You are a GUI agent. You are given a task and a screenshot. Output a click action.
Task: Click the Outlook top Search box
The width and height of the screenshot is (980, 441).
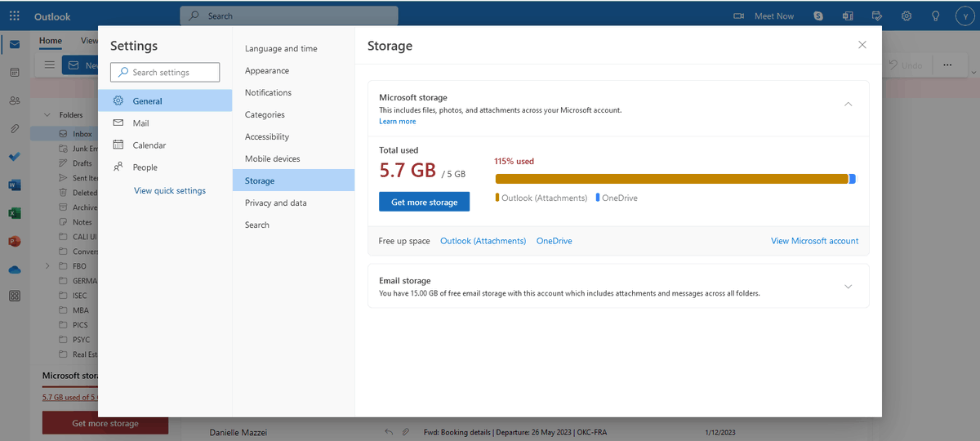(x=289, y=16)
